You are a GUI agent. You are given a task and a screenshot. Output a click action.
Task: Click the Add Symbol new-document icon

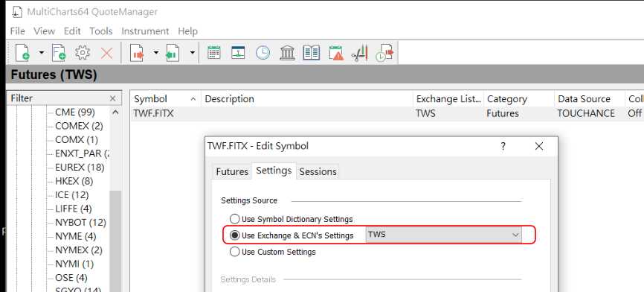[x=22, y=53]
